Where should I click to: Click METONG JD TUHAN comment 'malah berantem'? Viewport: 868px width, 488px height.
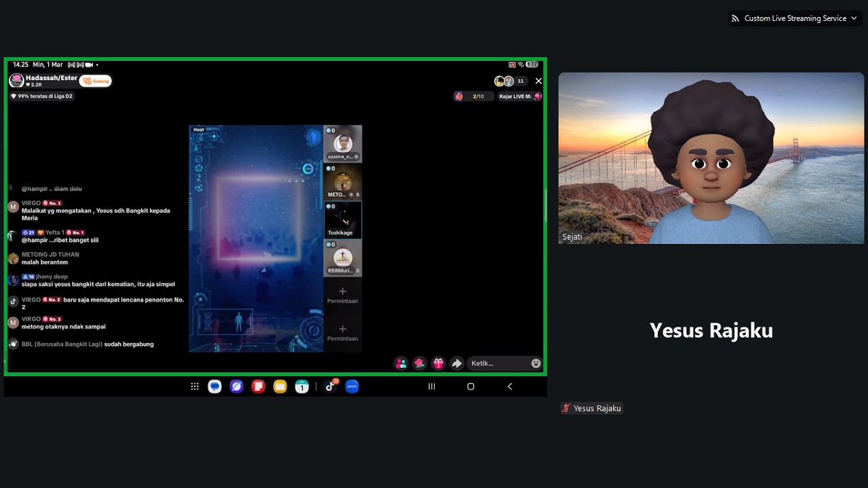click(x=50, y=258)
